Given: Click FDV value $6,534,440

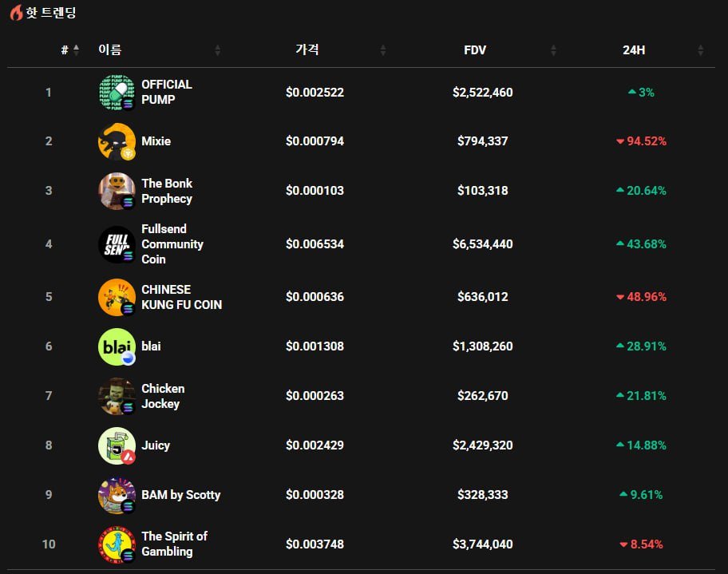Looking at the screenshot, I should [483, 243].
